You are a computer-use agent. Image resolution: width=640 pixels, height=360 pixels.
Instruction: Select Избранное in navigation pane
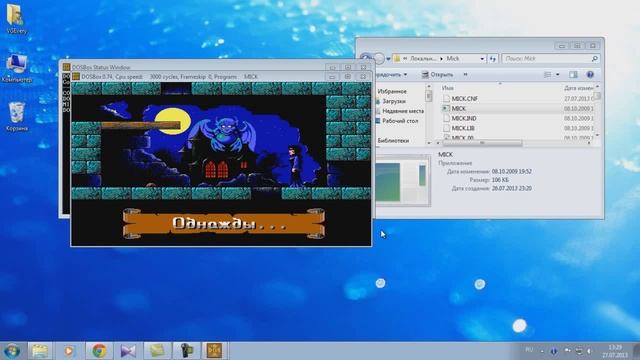click(x=392, y=91)
